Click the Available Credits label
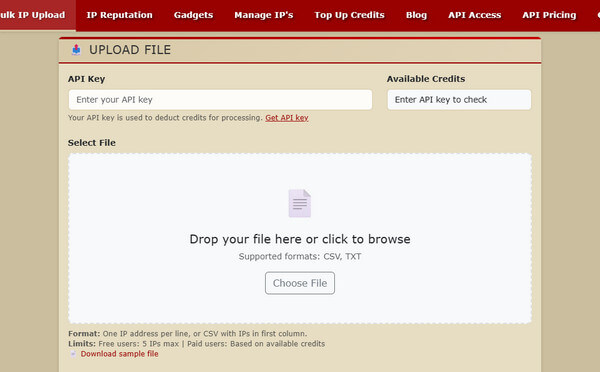This screenshot has width=600, height=372. tap(426, 79)
